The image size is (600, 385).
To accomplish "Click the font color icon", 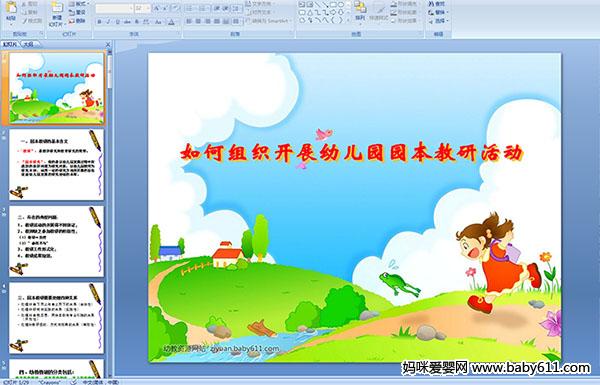I will 171,22.
